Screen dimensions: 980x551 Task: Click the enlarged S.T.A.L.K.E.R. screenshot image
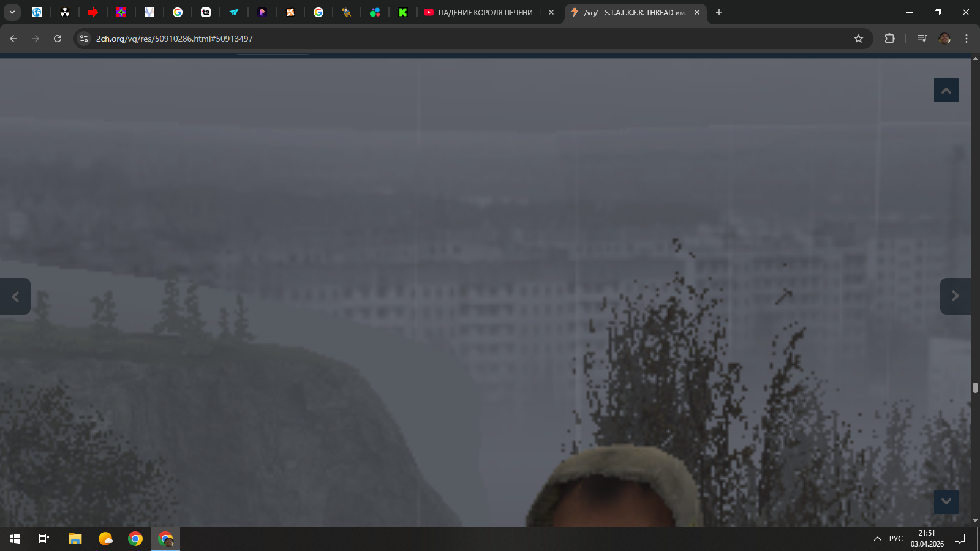pos(485,292)
